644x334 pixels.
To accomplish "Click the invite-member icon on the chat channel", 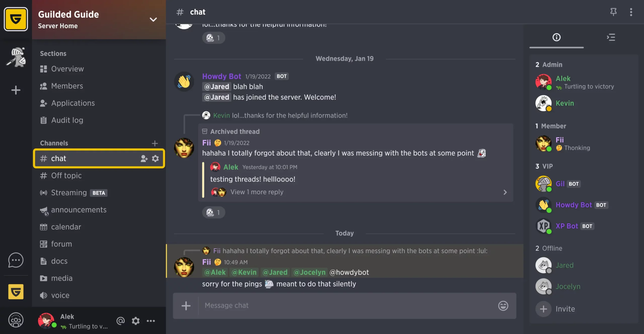I will click(x=144, y=158).
